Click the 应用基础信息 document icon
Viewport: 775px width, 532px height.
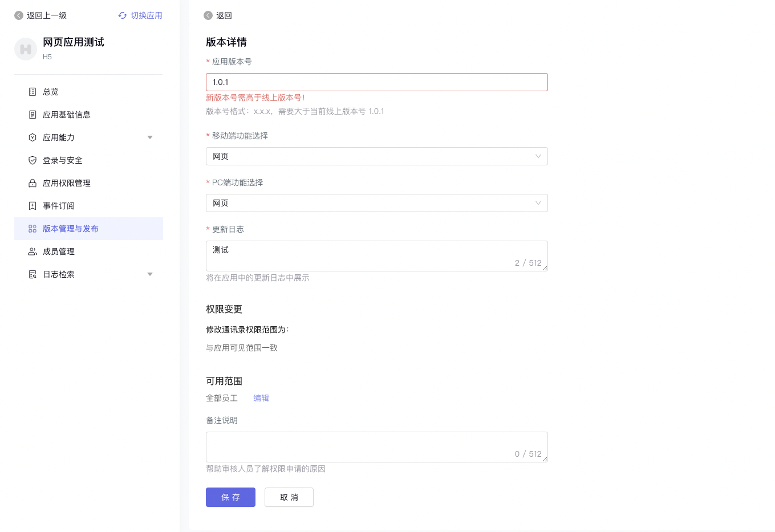point(33,115)
